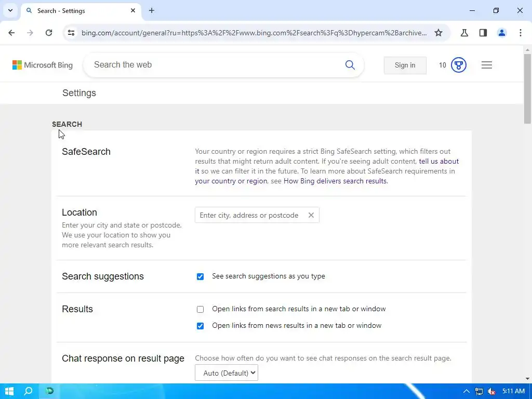Open the 'your country or region' link
Viewport: 532px width, 399px height.
tap(231, 181)
